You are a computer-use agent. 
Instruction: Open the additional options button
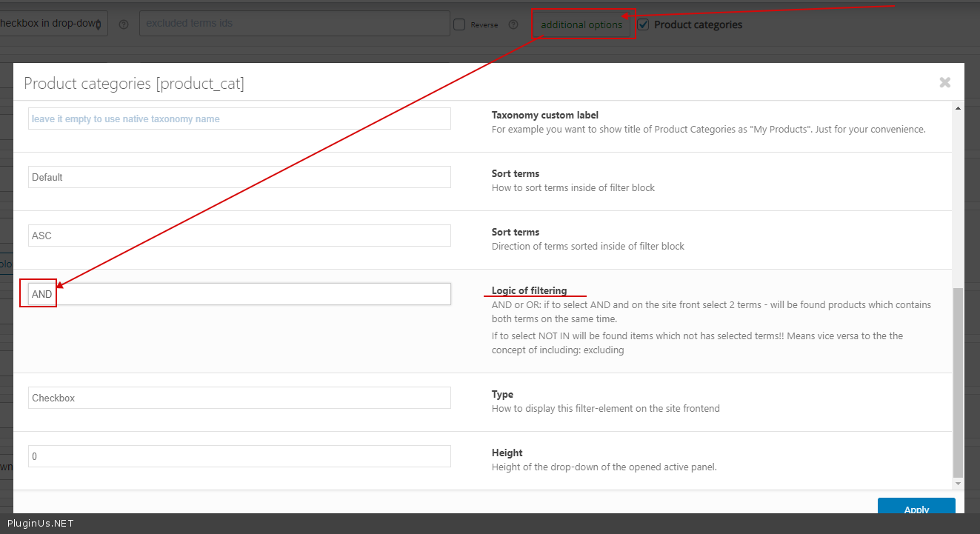[x=581, y=24]
